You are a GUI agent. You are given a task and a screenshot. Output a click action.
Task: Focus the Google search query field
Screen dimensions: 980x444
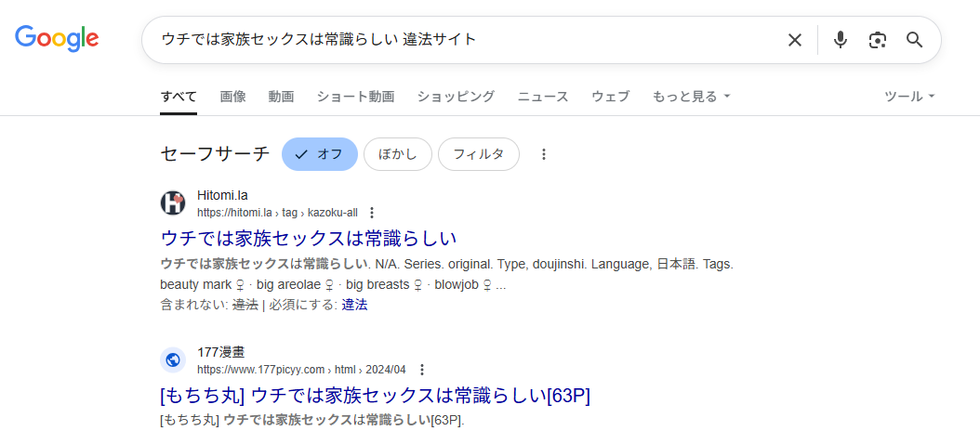point(462,40)
